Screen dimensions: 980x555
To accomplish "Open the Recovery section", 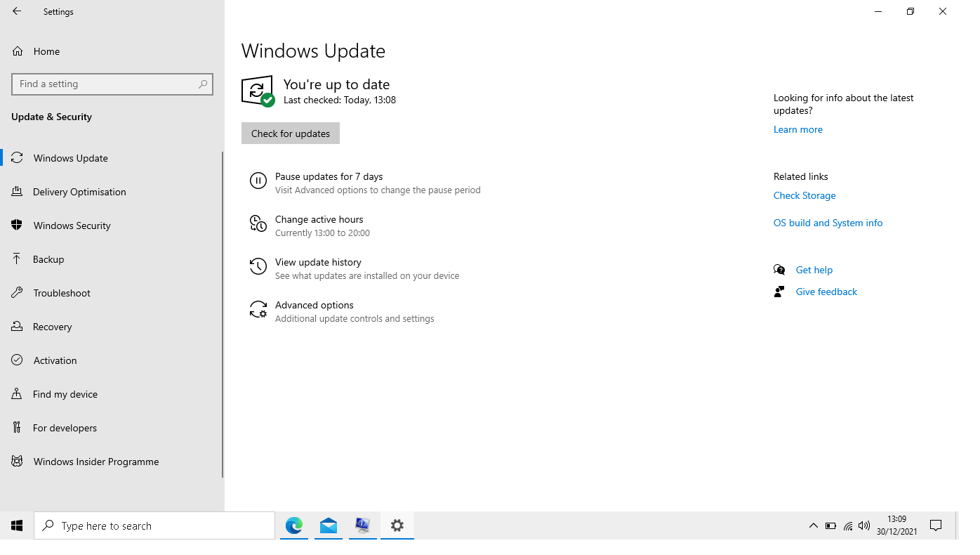I will pyautogui.click(x=53, y=327).
